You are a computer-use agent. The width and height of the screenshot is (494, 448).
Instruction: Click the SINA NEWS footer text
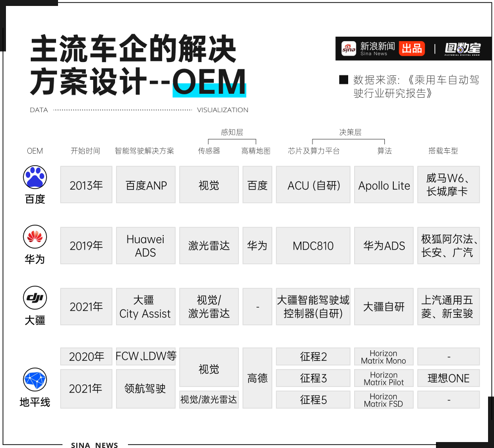pyautogui.click(x=95, y=445)
